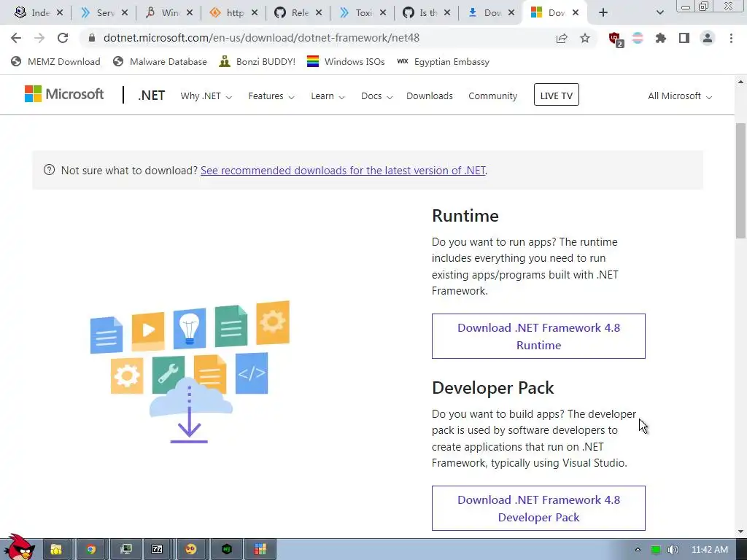The height and width of the screenshot is (560, 747).
Task: Click the scrollbar up arrow
Action: [x=740, y=82]
